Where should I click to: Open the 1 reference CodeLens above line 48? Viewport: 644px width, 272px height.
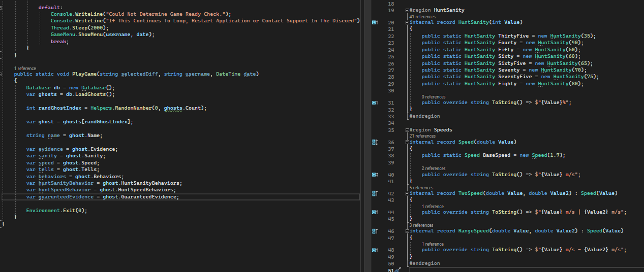tap(433, 244)
